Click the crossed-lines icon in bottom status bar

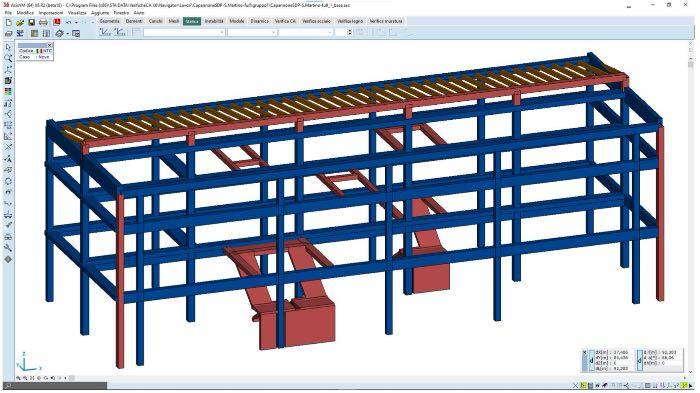(576, 385)
